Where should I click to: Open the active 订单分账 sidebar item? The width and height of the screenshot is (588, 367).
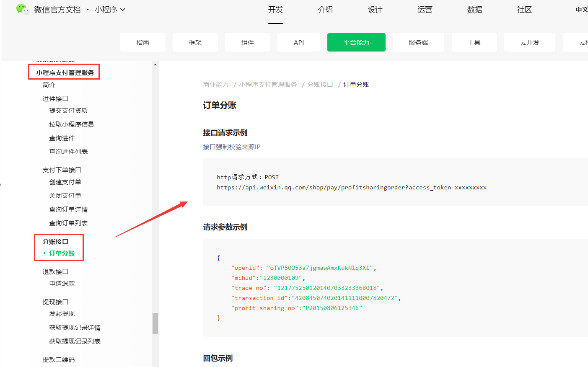(62, 253)
